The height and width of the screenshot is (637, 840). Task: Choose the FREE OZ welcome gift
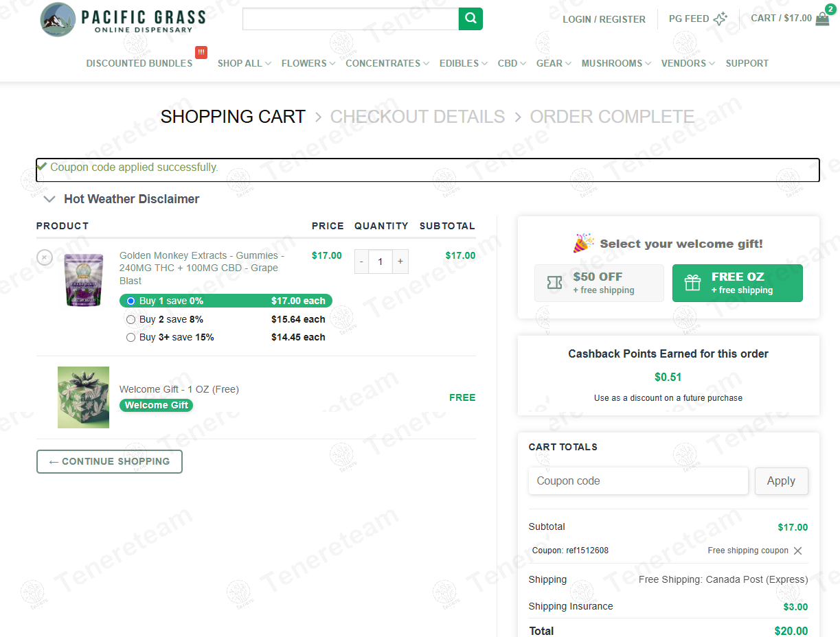point(737,283)
